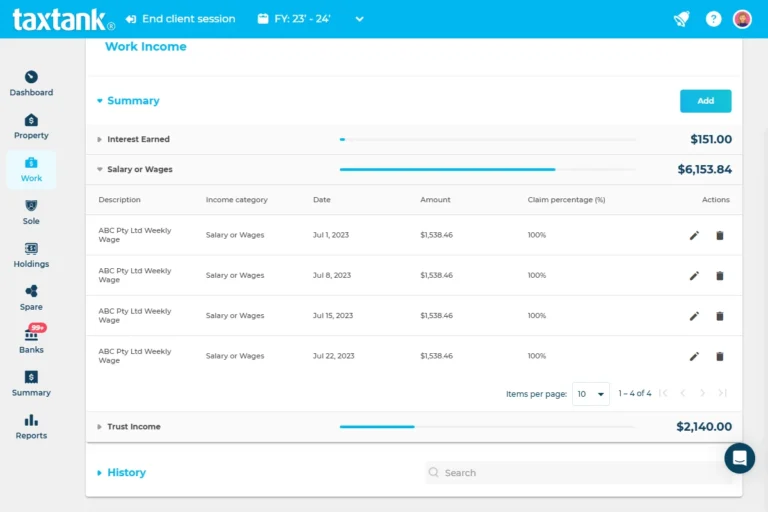Edit the Jul 8, 2023 wage entry
Viewport: 768px width, 512px height.
pyautogui.click(x=694, y=276)
